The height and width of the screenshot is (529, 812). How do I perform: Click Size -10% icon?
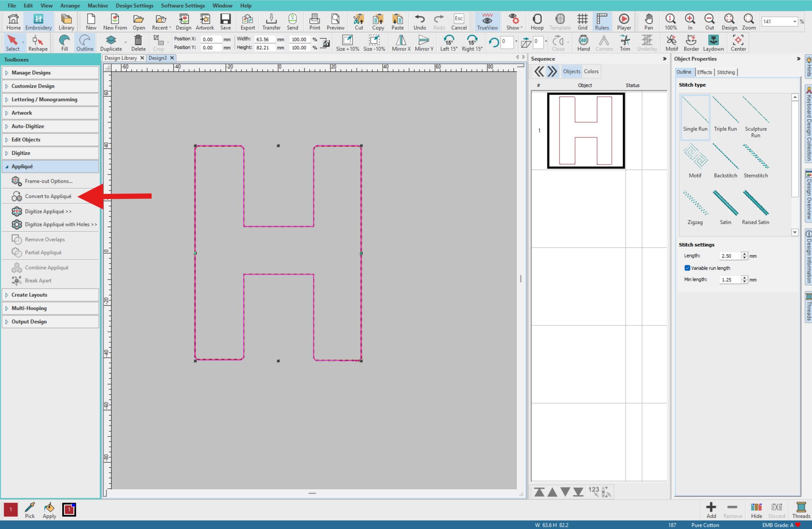click(374, 43)
